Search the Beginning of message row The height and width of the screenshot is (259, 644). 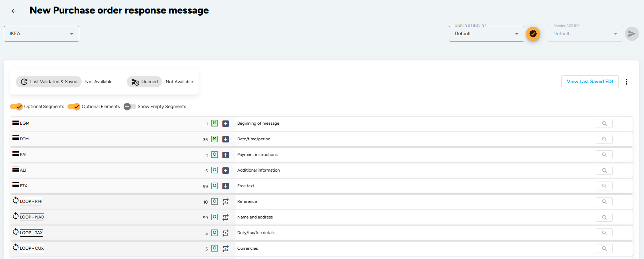pos(604,124)
